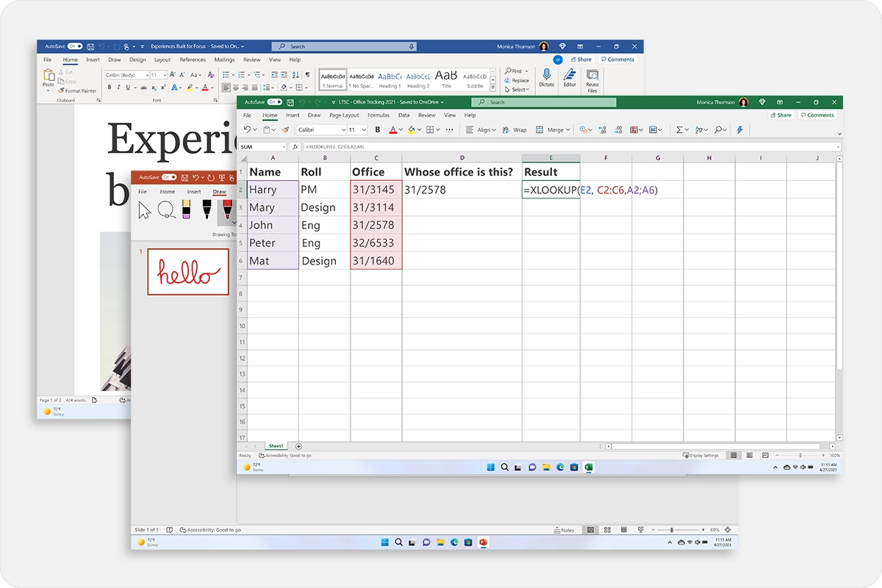Toggle AutoSave switch in the Word window
Viewport: 882px width, 588px height.
coord(75,46)
